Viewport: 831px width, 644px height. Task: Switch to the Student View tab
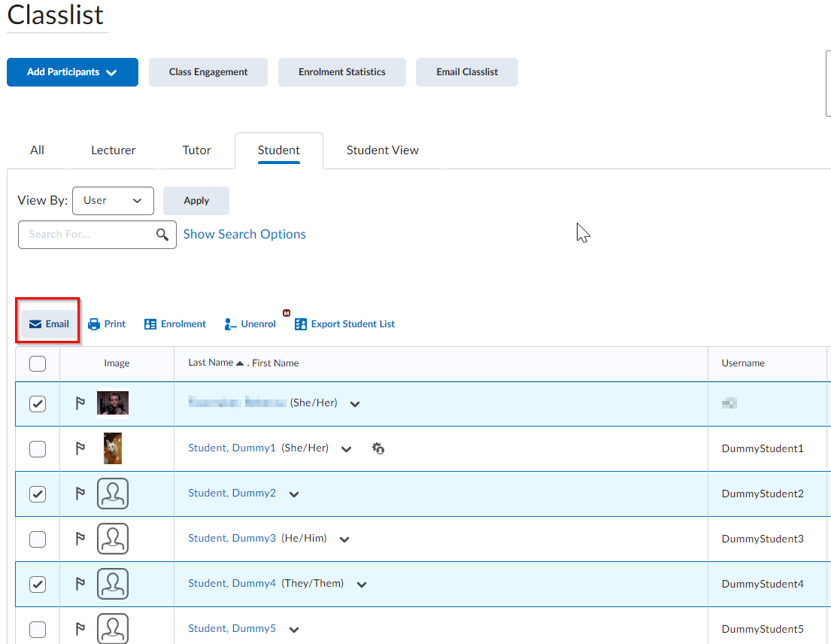(x=383, y=150)
